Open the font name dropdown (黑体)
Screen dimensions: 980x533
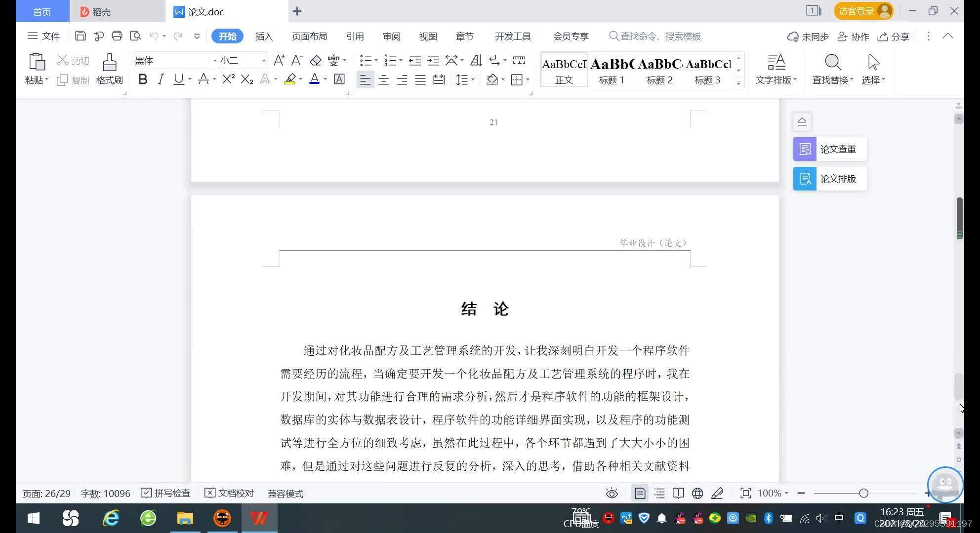[214, 60]
